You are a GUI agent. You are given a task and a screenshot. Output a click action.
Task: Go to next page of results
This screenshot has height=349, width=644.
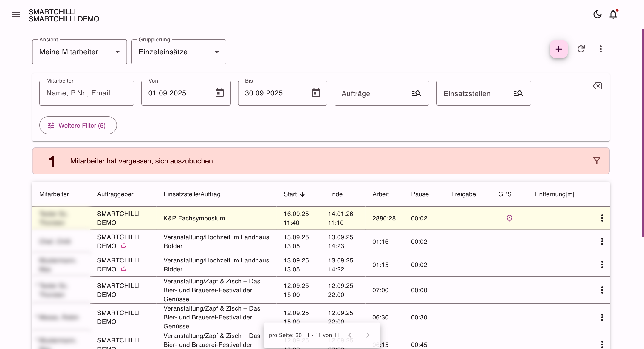coord(368,335)
